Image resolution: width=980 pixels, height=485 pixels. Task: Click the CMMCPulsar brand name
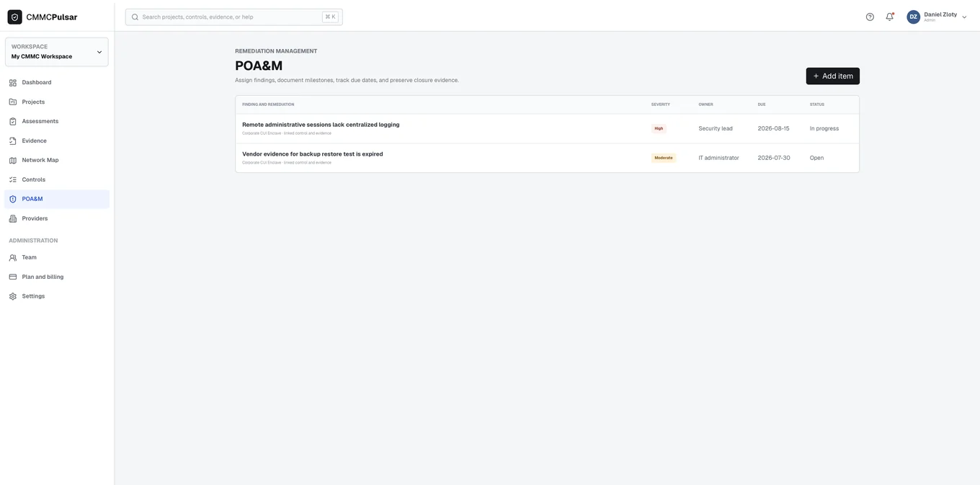52,17
